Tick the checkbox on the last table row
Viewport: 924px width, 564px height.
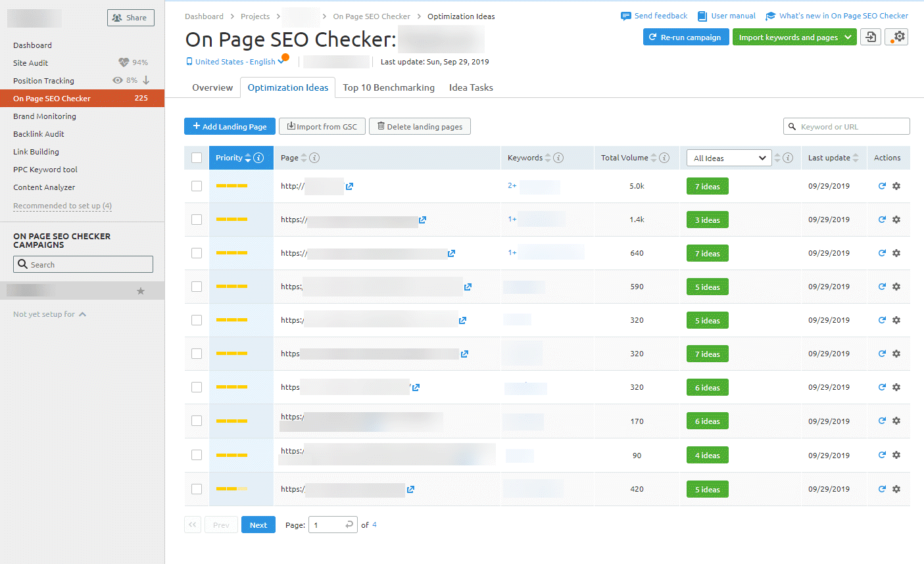[x=196, y=488]
